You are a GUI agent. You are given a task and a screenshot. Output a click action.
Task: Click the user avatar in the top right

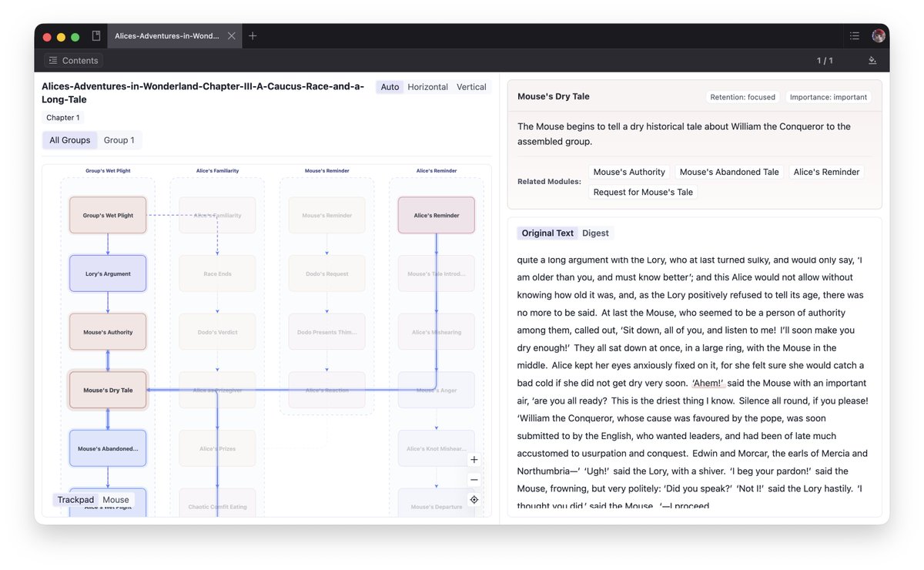879,36
